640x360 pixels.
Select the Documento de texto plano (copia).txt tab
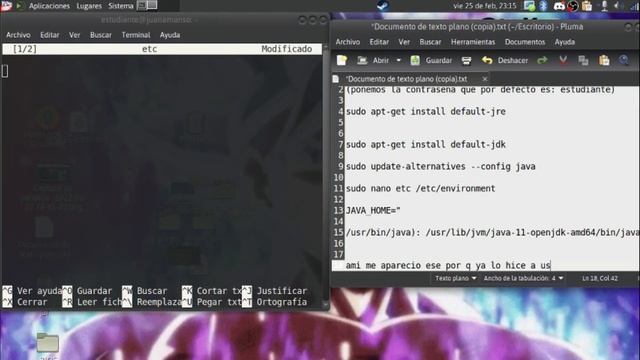[406, 79]
